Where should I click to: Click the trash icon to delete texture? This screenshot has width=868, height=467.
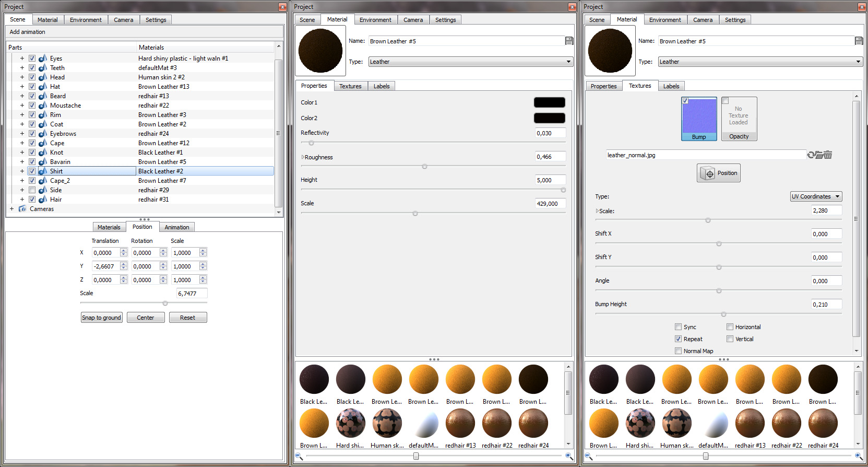point(828,155)
